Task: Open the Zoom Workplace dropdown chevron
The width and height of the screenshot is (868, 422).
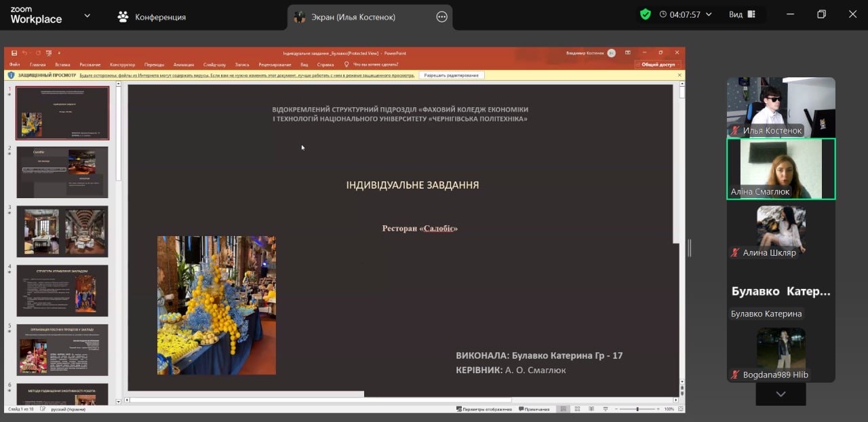Action: point(87,16)
